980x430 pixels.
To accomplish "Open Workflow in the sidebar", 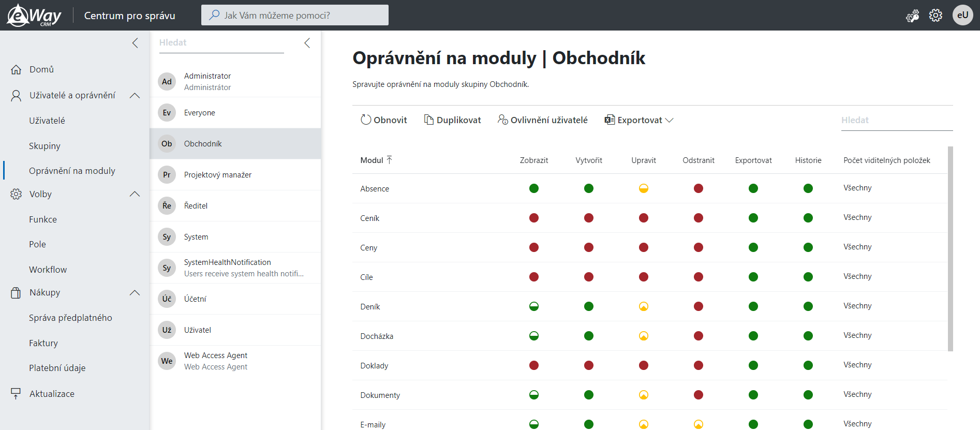I will pos(48,270).
